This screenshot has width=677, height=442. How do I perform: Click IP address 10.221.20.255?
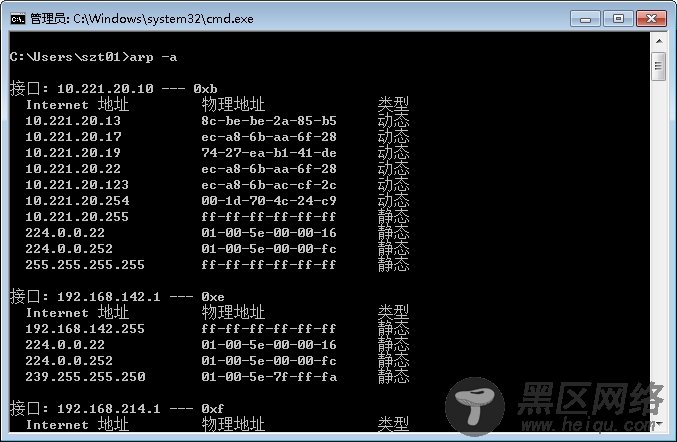[77, 216]
